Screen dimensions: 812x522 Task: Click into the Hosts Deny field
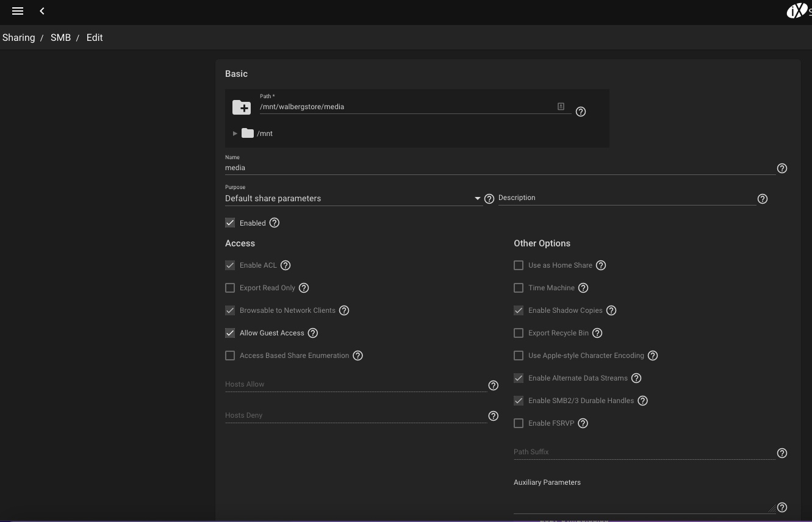[x=356, y=415]
